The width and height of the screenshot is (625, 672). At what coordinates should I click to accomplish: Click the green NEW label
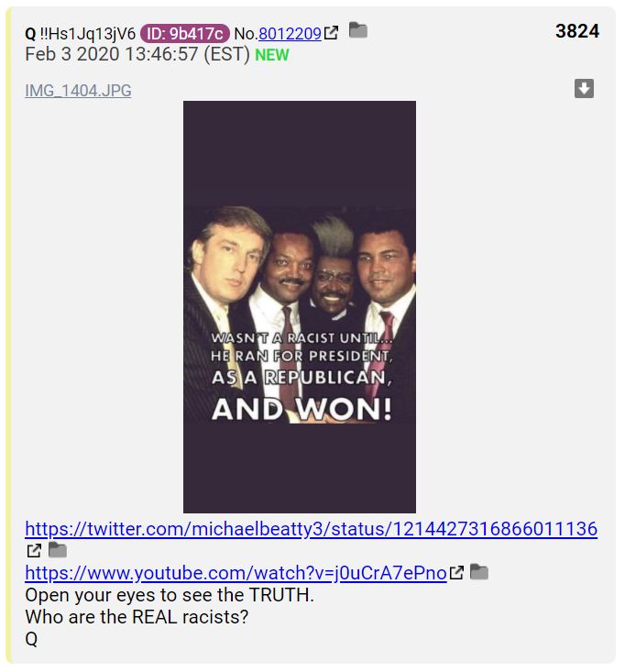[272, 55]
